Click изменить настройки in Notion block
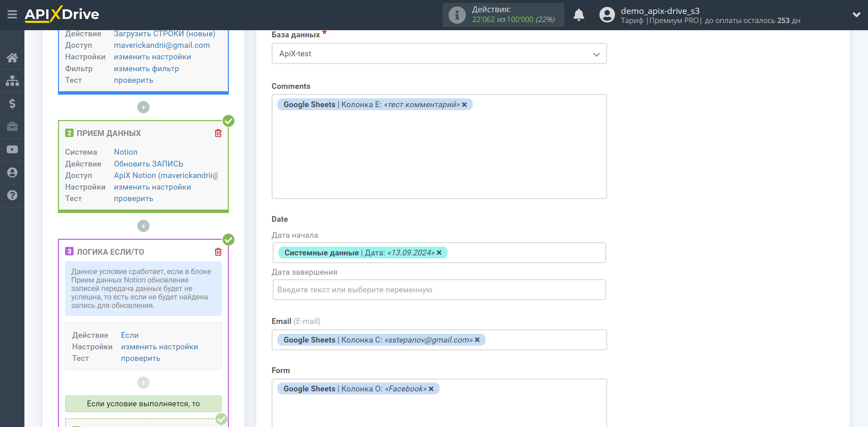 pyautogui.click(x=153, y=187)
